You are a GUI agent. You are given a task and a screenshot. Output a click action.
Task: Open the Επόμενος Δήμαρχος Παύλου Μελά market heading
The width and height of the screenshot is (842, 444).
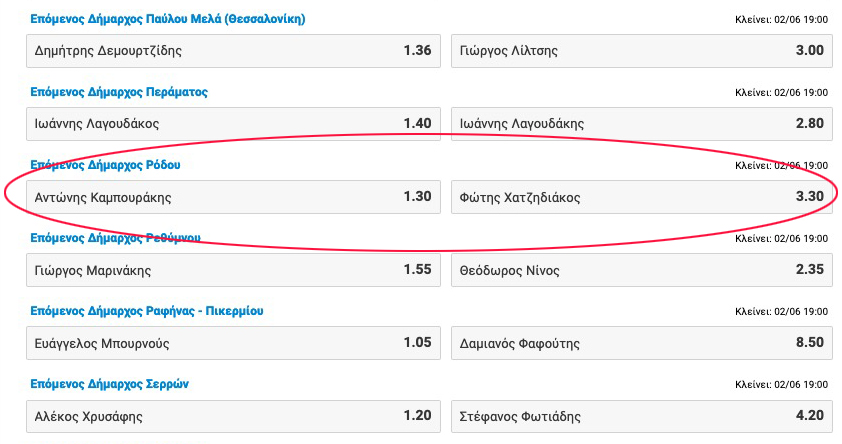click(167, 19)
